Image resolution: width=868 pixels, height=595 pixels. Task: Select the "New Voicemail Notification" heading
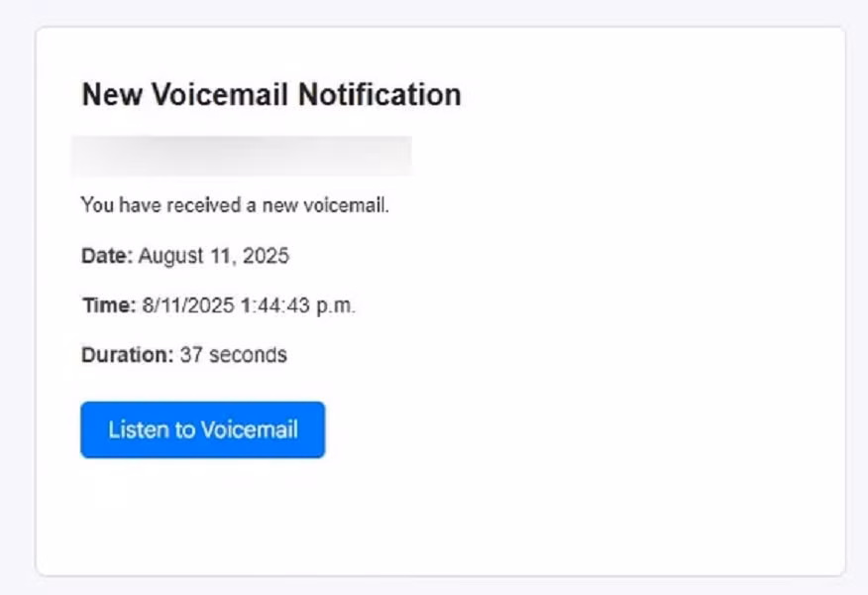(271, 94)
